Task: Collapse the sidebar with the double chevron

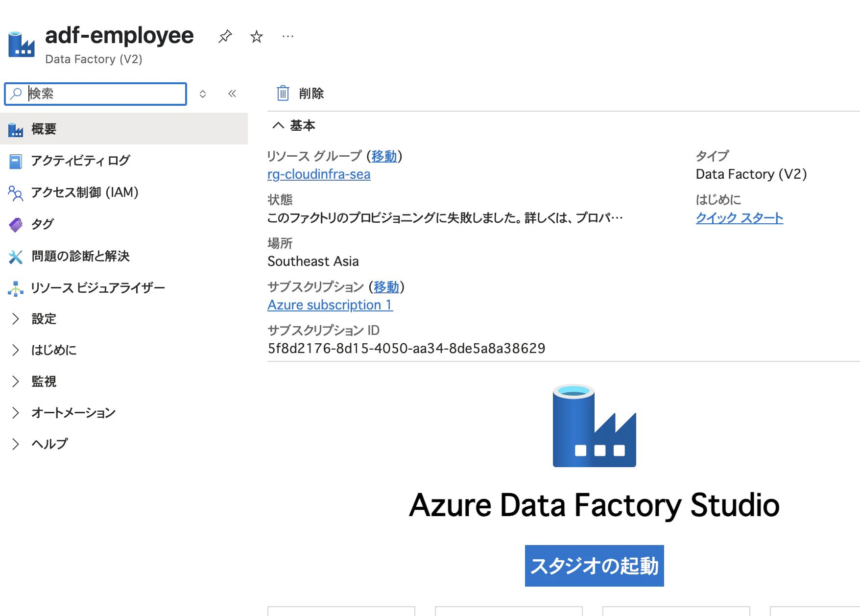Action: tap(232, 94)
